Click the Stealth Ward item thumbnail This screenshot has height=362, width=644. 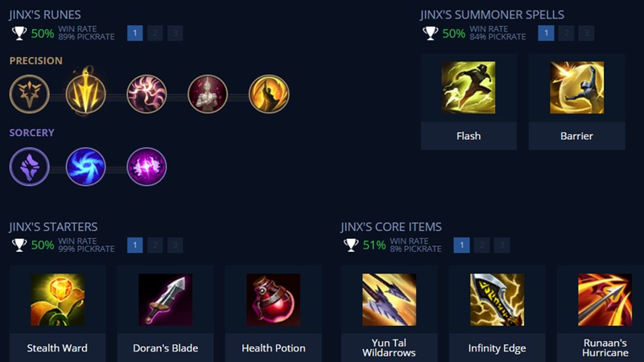(x=57, y=299)
